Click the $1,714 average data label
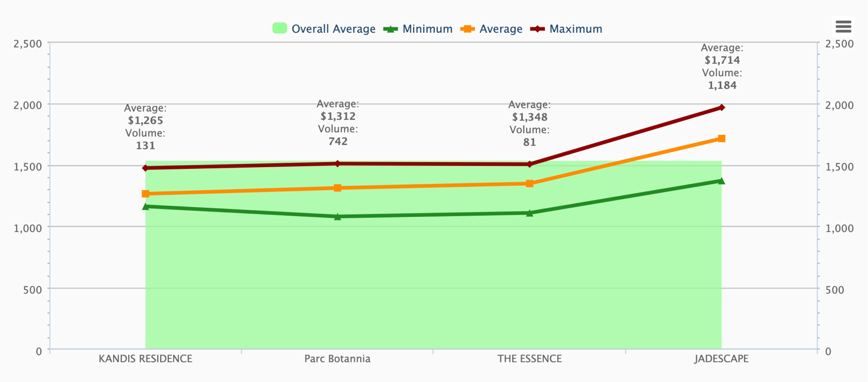Screen dimensions: 868x382 click(x=722, y=60)
